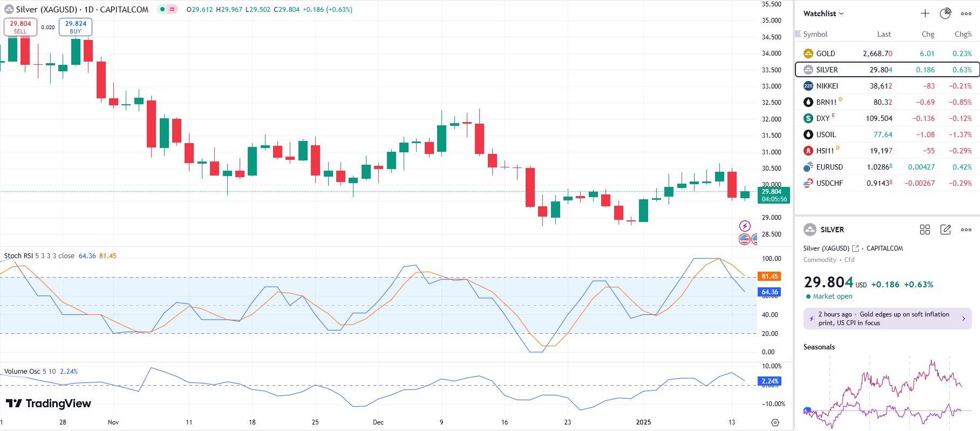The height and width of the screenshot is (431, 980).
Task: Open the note pencil icon beside SILVER
Action: tap(945, 230)
